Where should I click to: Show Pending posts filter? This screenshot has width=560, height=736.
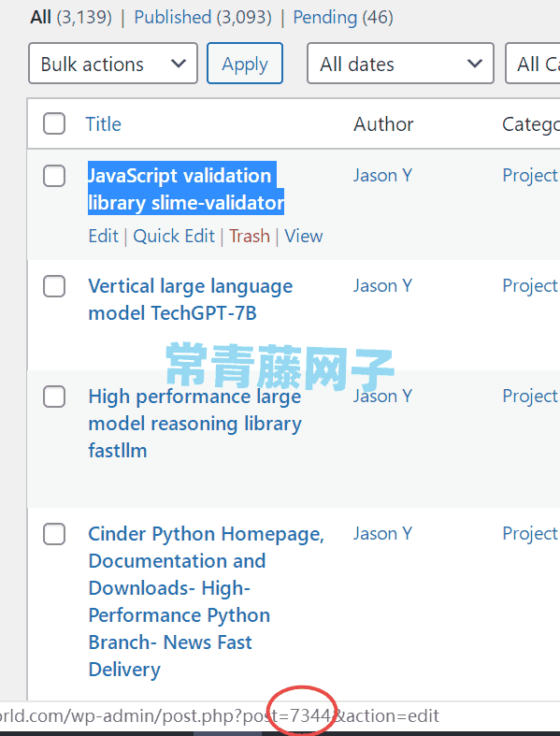point(343,18)
